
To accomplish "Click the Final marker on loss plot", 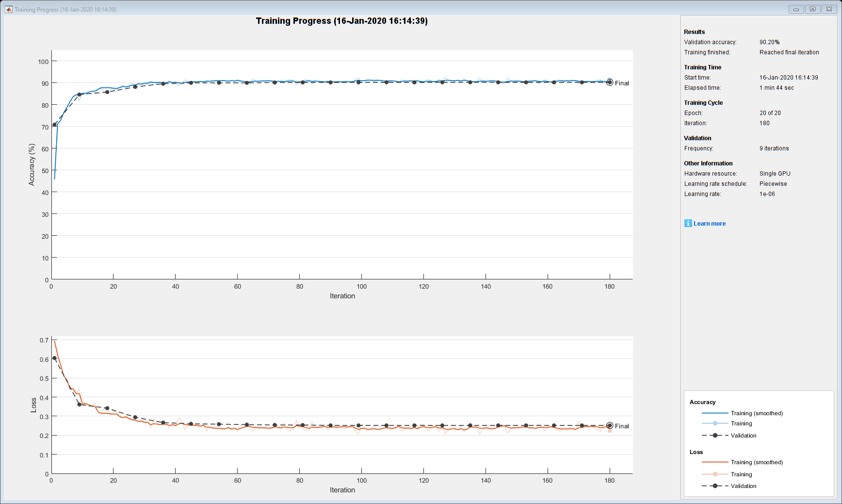I will (610, 425).
